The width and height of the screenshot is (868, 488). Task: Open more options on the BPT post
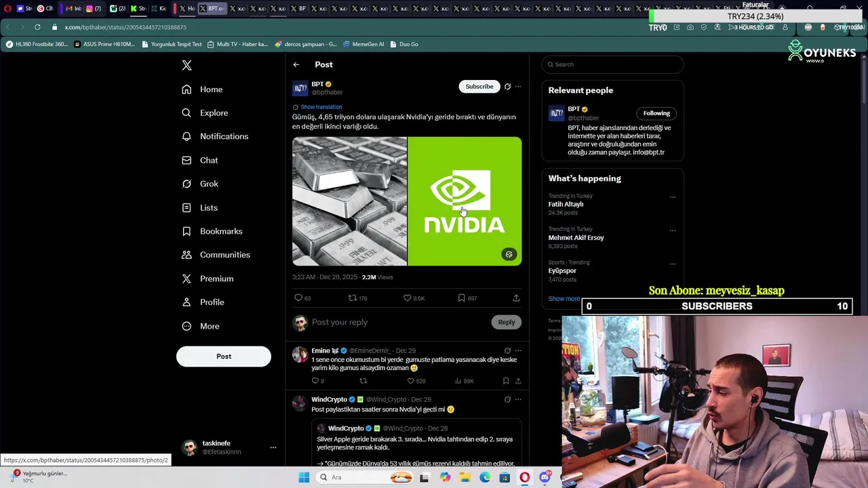pyautogui.click(x=518, y=87)
